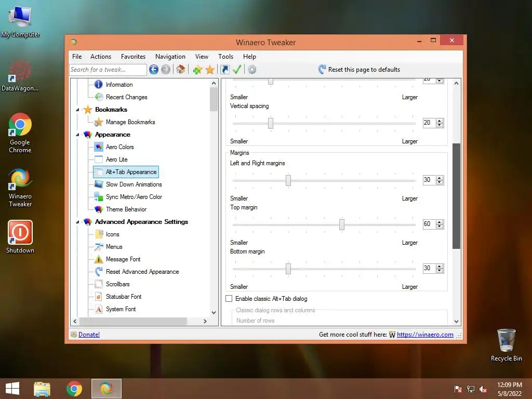This screenshot has height=399, width=532.
Task: Go to the Home page icon
Action: 180,70
